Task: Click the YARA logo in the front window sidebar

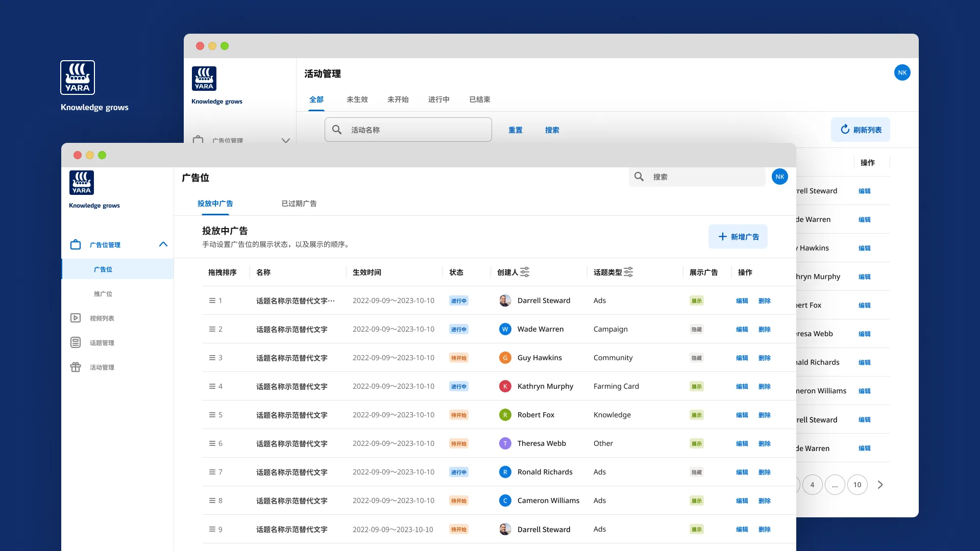Action: [x=82, y=183]
